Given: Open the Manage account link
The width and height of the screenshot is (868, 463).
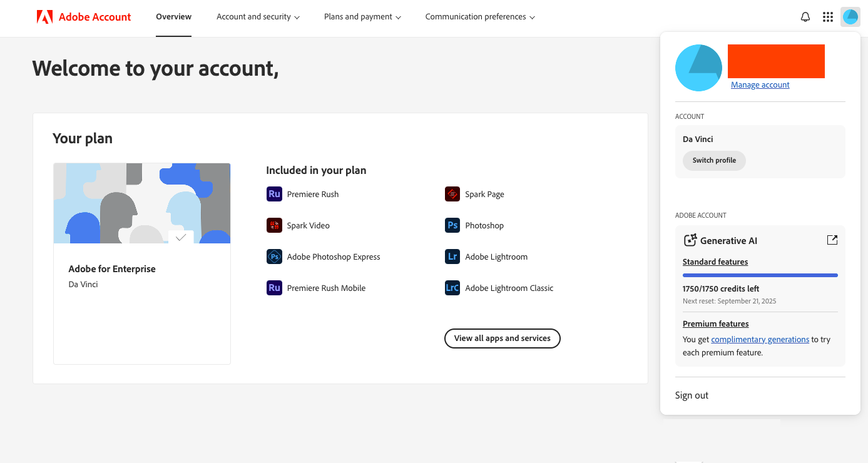Looking at the screenshot, I should [x=760, y=84].
